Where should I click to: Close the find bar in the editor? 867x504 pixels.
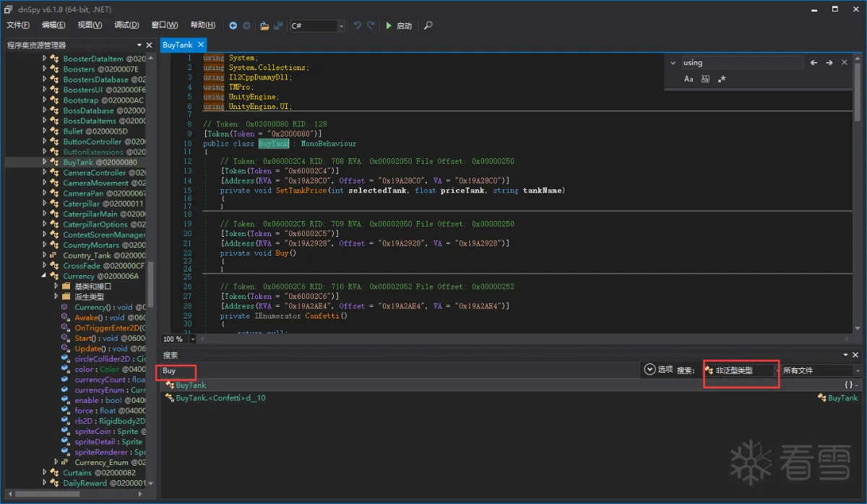pyautogui.click(x=845, y=63)
